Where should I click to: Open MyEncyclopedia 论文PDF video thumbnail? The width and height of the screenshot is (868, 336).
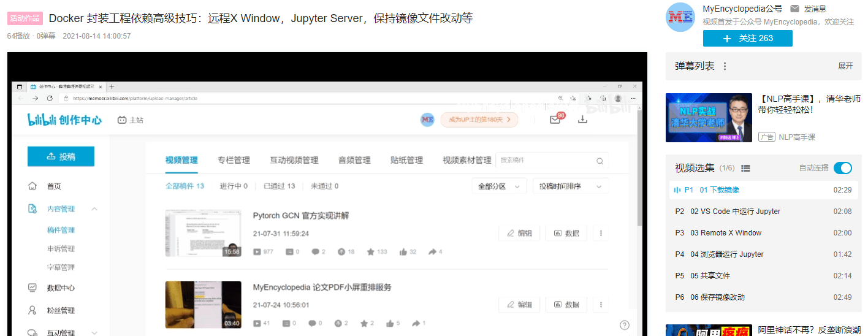[203, 305]
